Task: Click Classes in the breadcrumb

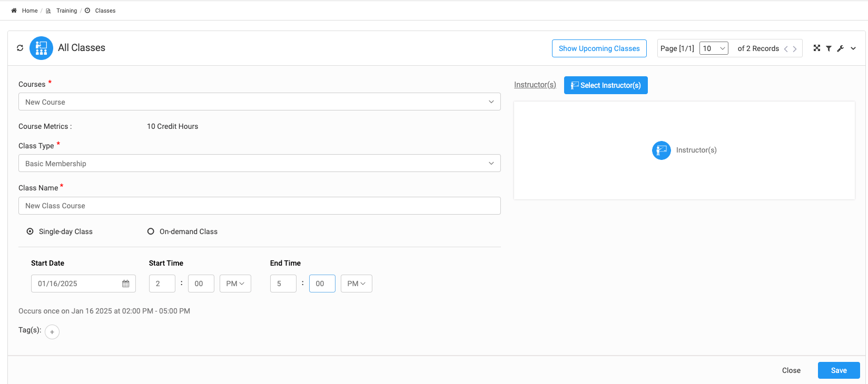Action: point(105,11)
